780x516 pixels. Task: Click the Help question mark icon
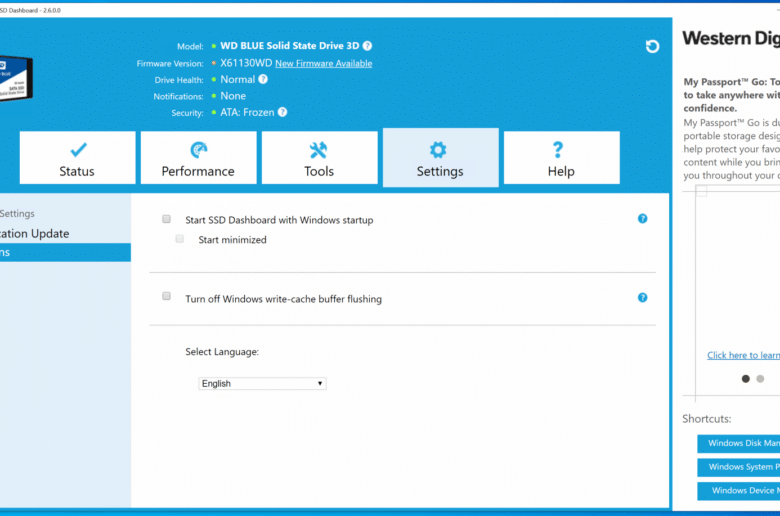558,150
